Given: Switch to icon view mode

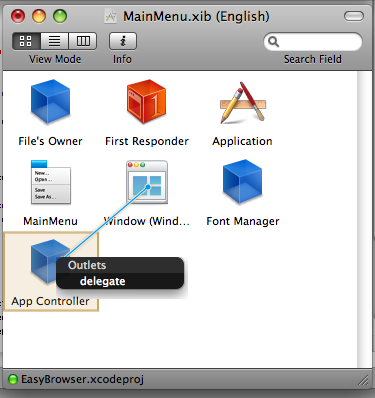Looking at the screenshot, I should coord(26,41).
